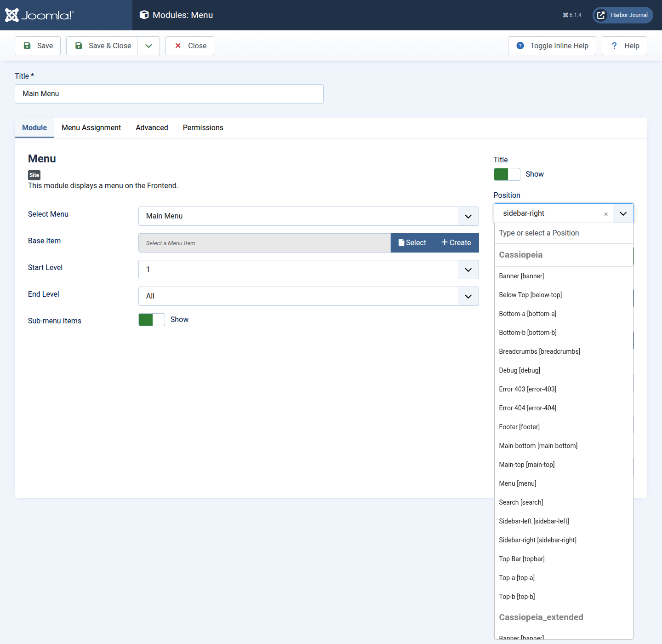Viewport: 662px width, 644px height.
Task: Click the Create menu item button
Action: [x=457, y=243]
